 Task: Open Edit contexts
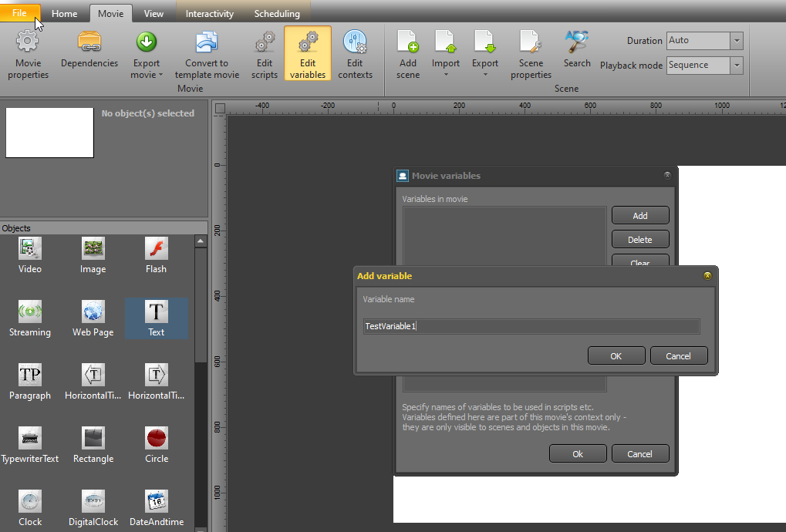point(355,54)
